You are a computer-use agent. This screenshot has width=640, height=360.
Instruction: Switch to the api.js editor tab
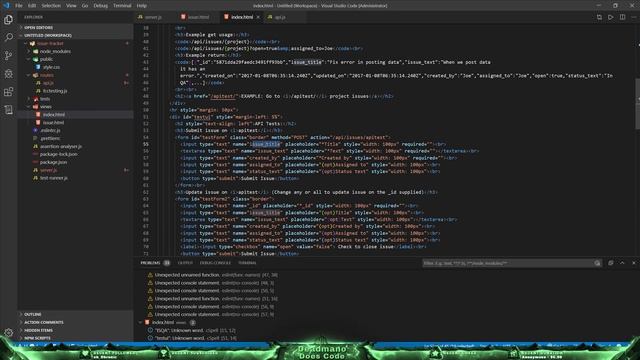click(x=280, y=17)
